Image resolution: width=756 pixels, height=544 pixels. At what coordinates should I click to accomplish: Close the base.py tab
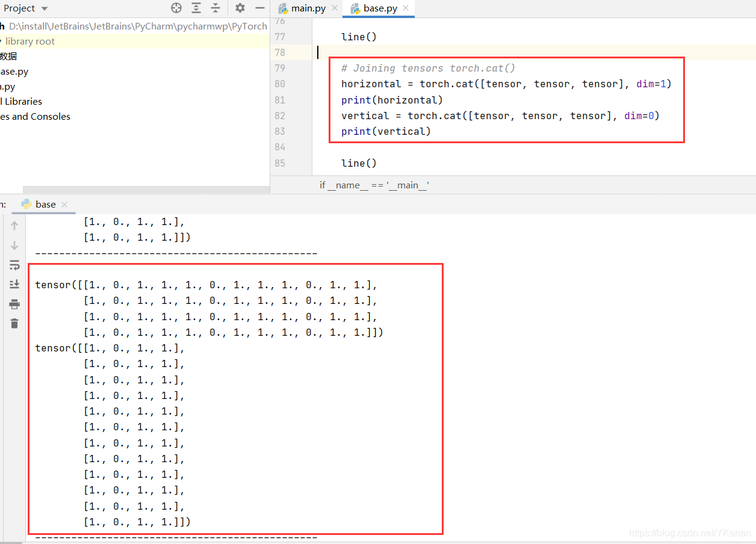[406, 8]
